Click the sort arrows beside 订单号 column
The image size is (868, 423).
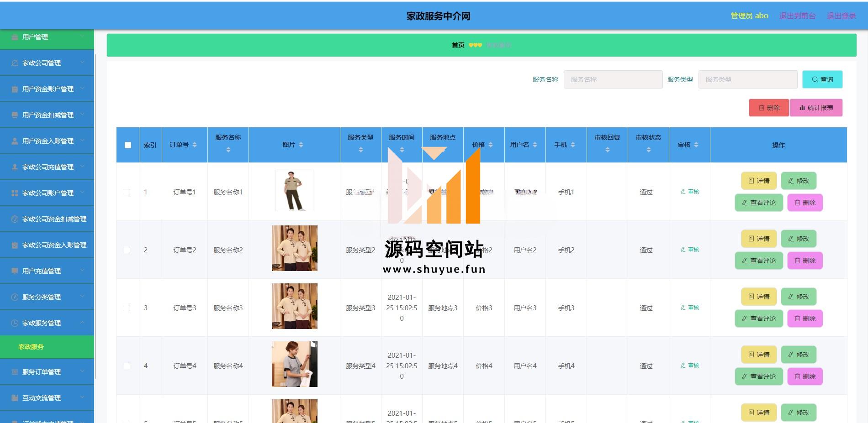click(195, 145)
